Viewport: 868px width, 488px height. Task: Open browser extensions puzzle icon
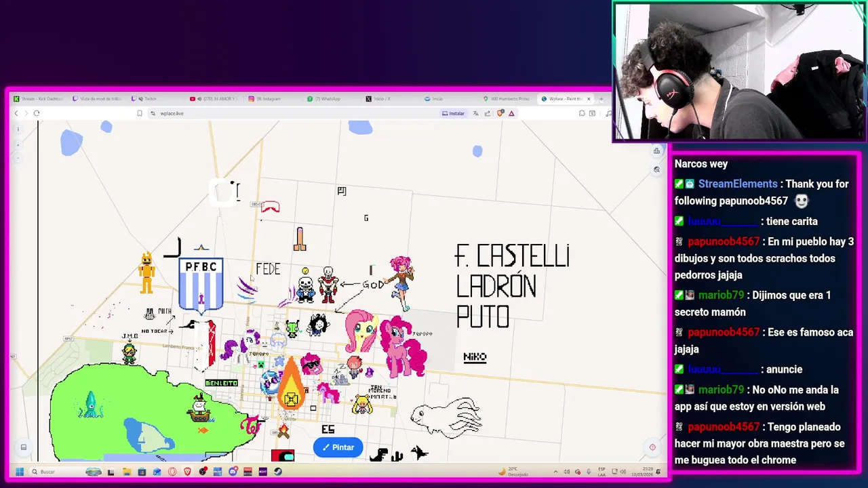pyautogui.click(x=582, y=113)
